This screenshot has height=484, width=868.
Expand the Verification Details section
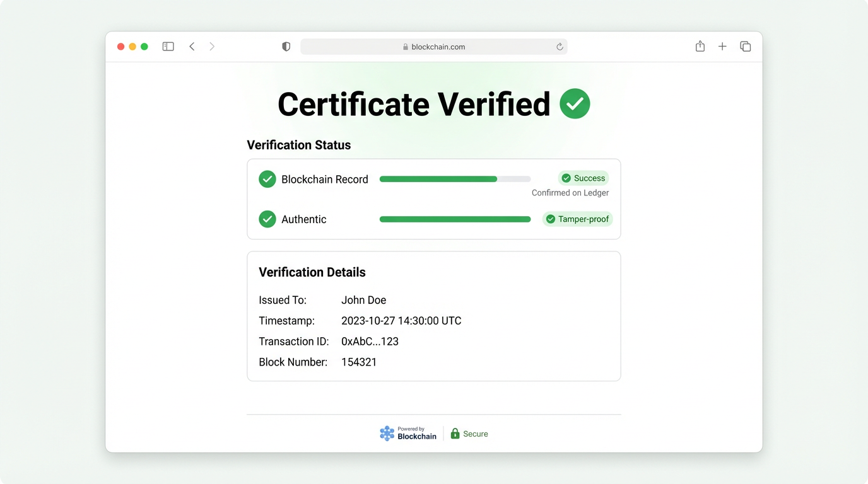pos(312,272)
